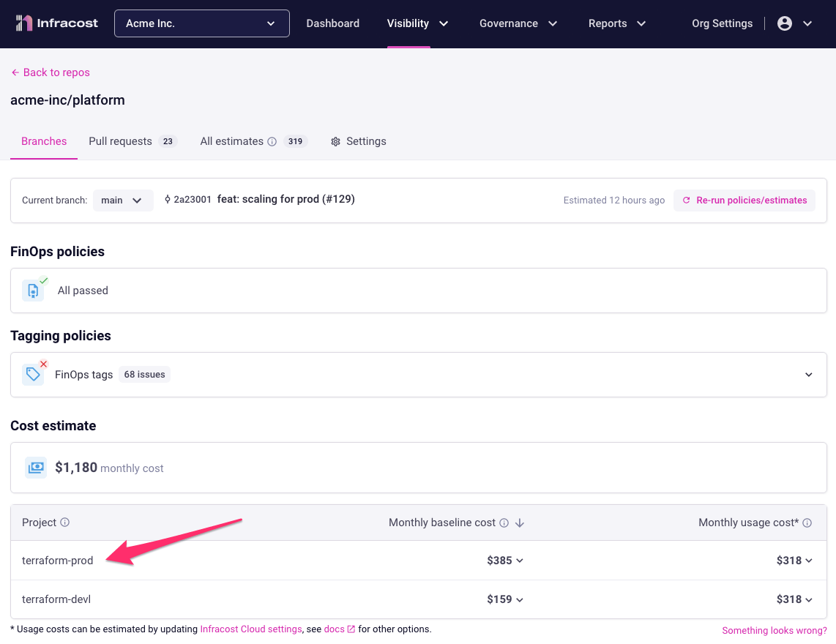Click Estimated 12 hours ago text

614,200
